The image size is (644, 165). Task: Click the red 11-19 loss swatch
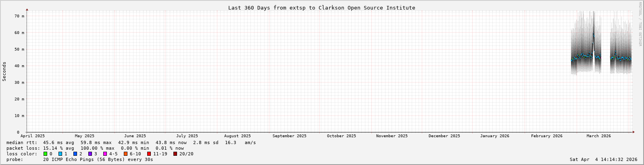point(149,154)
